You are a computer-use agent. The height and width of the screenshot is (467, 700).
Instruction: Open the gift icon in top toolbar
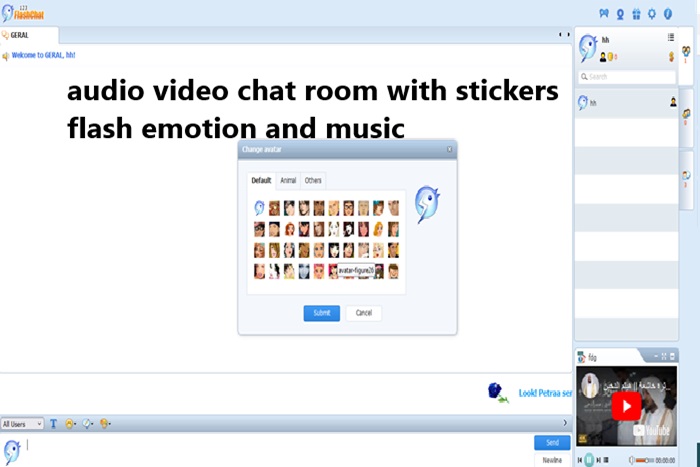click(636, 14)
